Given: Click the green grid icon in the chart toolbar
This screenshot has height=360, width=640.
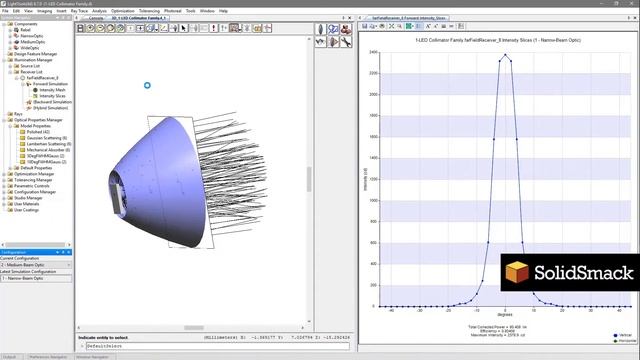Looking at the screenshot, I should coord(409,26).
